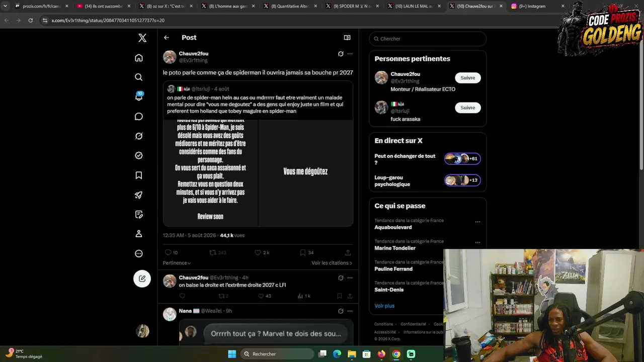Open the Explore search icon in sidebar

click(x=139, y=77)
